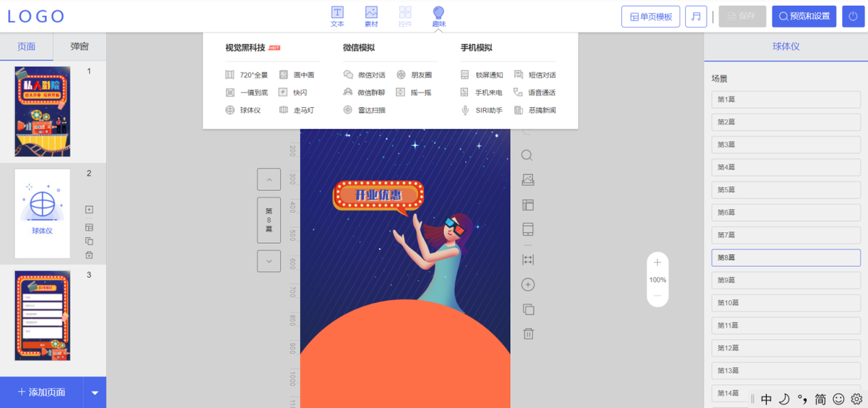Screen dimensions: 868x408
Task: Click the 短信对话 SMS icon
Action: click(518, 75)
